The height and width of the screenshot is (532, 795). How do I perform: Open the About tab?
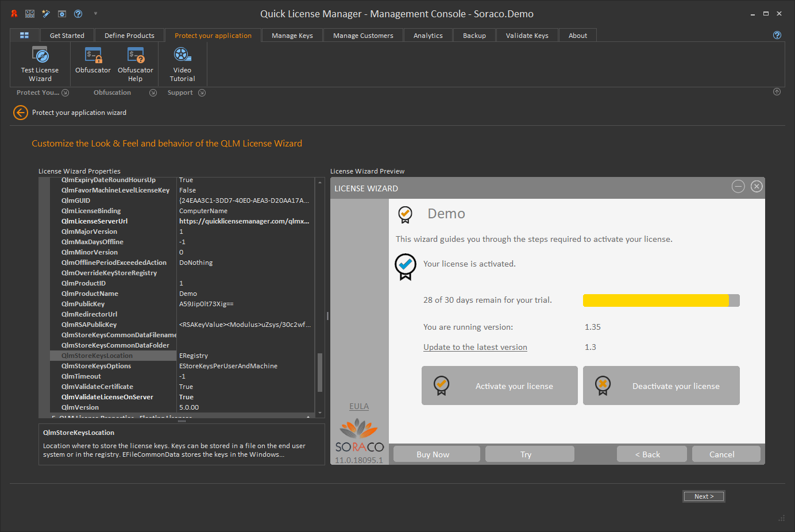click(578, 36)
